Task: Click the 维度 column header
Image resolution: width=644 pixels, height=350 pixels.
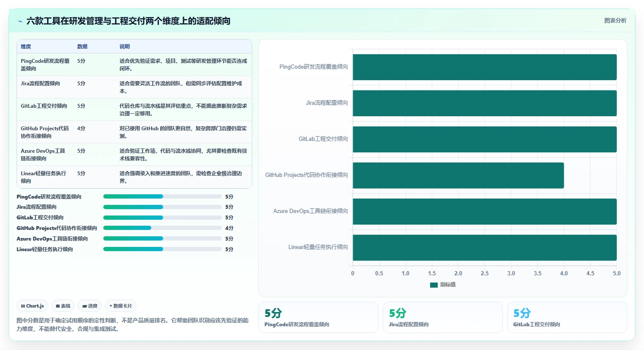Action: 26,47
